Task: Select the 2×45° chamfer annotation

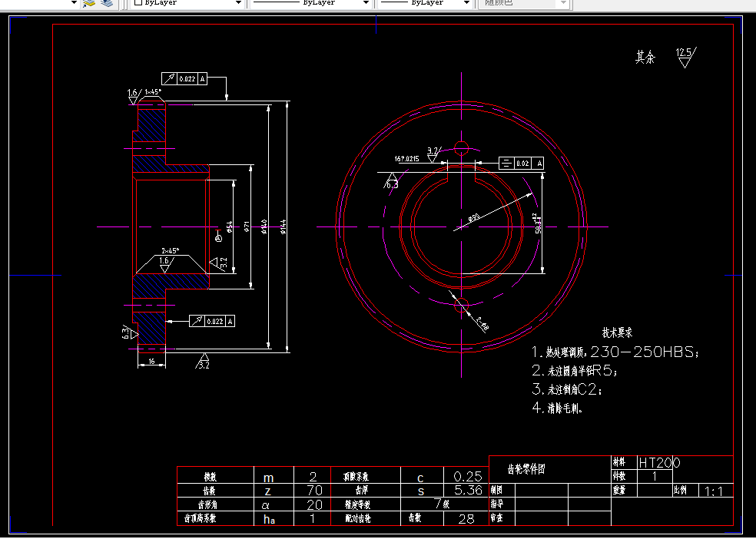Action: [171, 250]
